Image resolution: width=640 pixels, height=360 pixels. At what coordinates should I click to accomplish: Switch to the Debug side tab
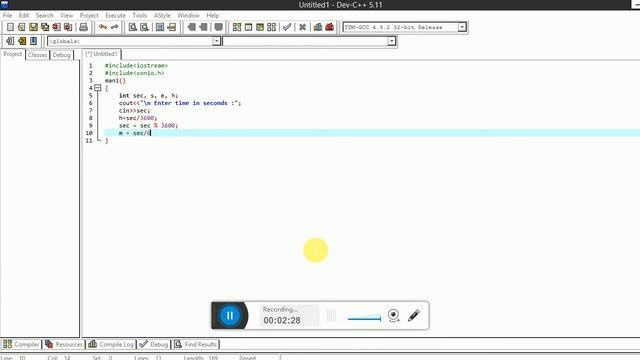point(62,55)
